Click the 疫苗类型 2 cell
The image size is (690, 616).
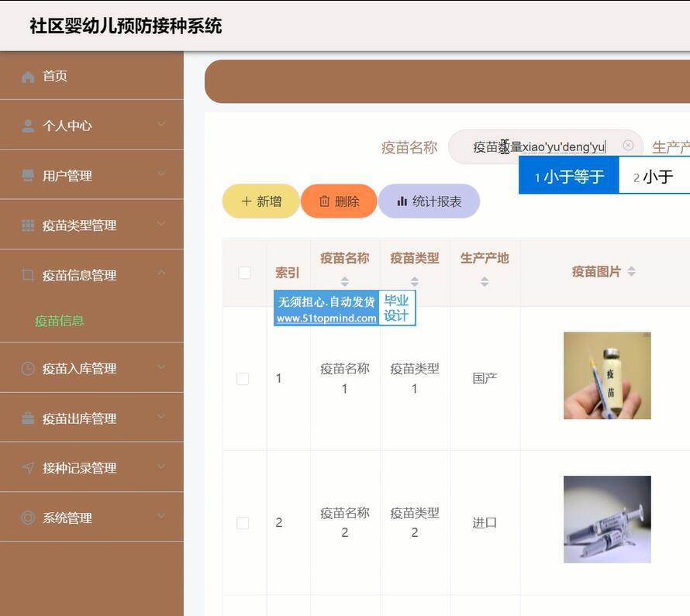[415, 522]
